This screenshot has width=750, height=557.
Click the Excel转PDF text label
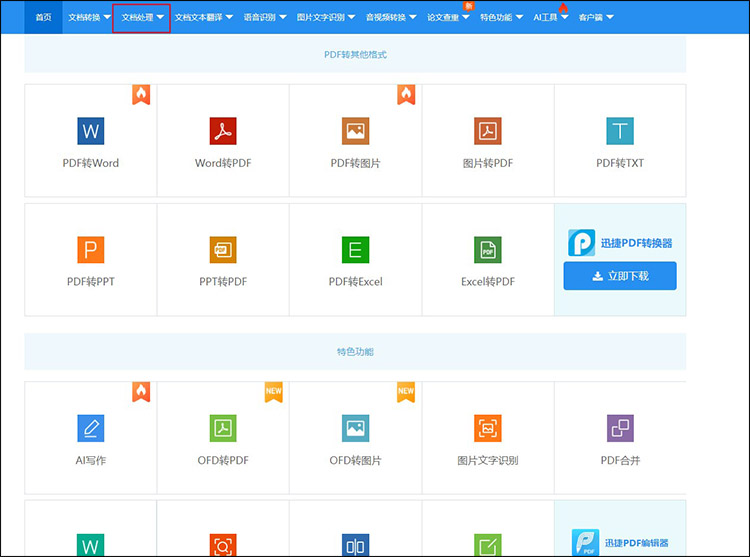[x=487, y=282]
